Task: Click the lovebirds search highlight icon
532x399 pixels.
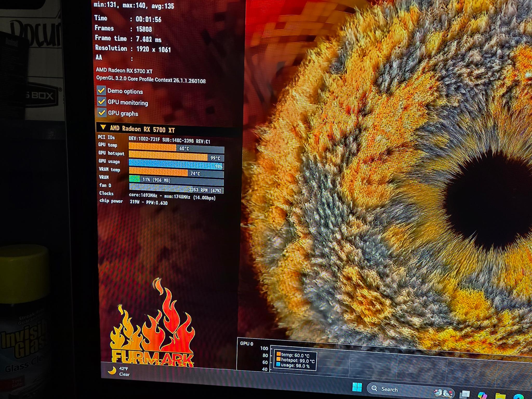Action: tap(444, 393)
